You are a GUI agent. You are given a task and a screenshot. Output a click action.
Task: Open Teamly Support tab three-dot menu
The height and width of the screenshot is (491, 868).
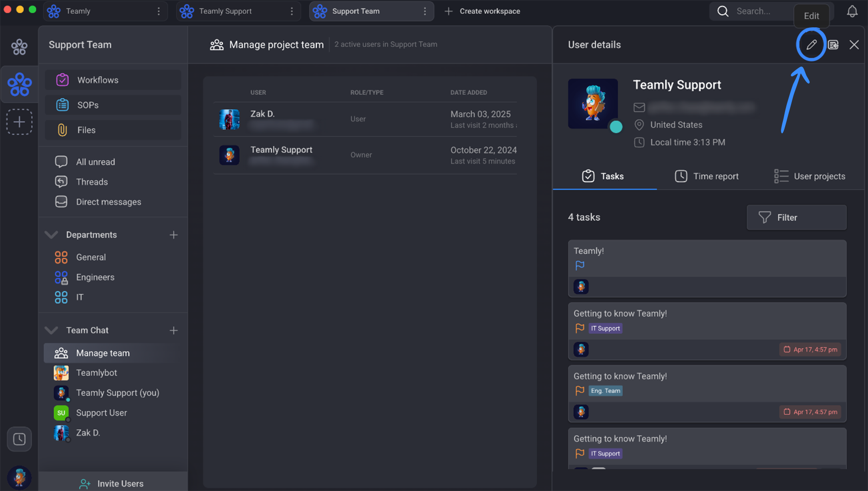click(x=292, y=11)
